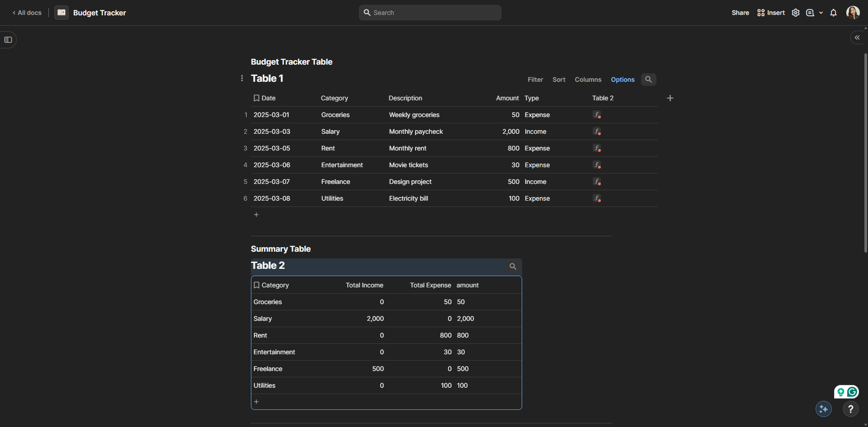Open the help question mark button
Image resolution: width=868 pixels, height=427 pixels.
pos(850,409)
